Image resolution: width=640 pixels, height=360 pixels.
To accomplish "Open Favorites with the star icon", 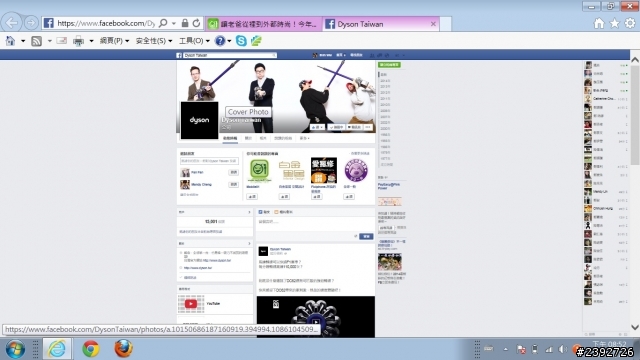I will [614, 24].
